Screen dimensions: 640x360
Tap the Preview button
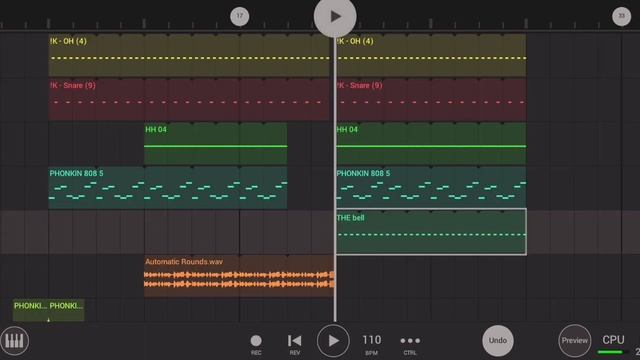(x=575, y=340)
